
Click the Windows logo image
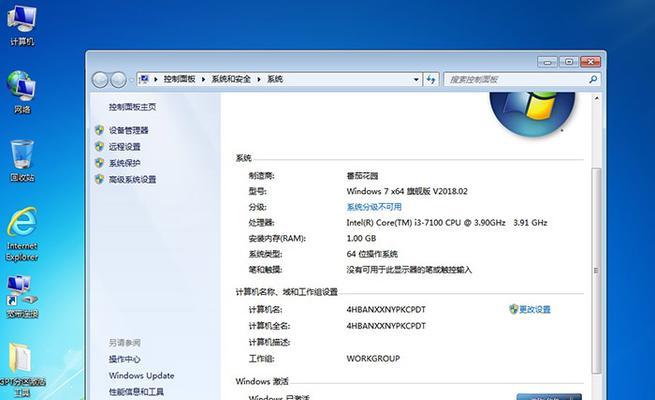pos(533,113)
